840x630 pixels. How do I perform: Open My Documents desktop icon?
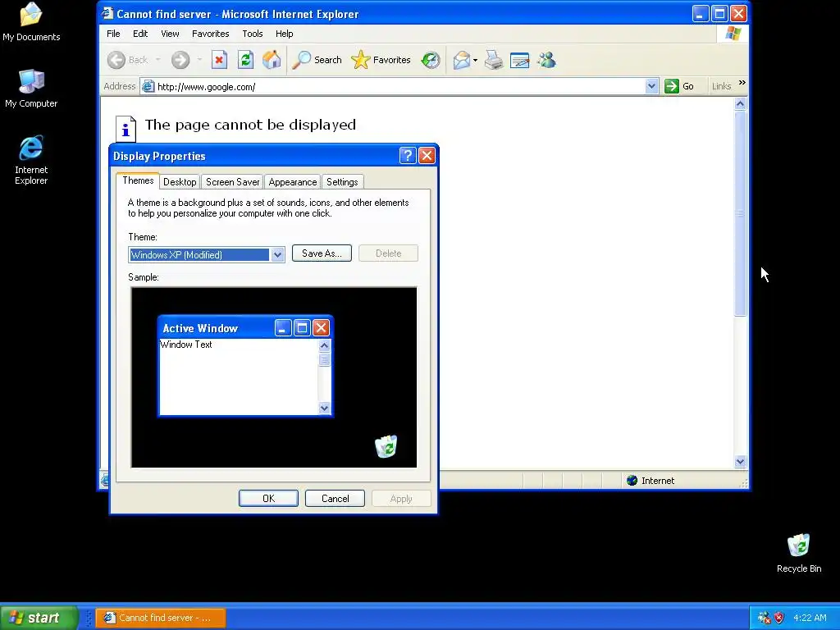point(31,22)
